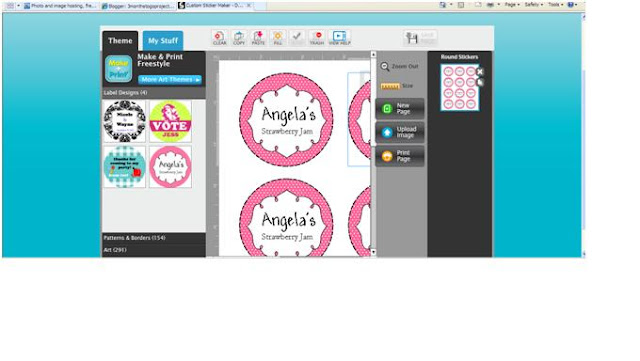This screenshot has width=640, height=361.
Task: Duplicate the Round Stickers page with copy icon
Action: (x=480, y=82)
